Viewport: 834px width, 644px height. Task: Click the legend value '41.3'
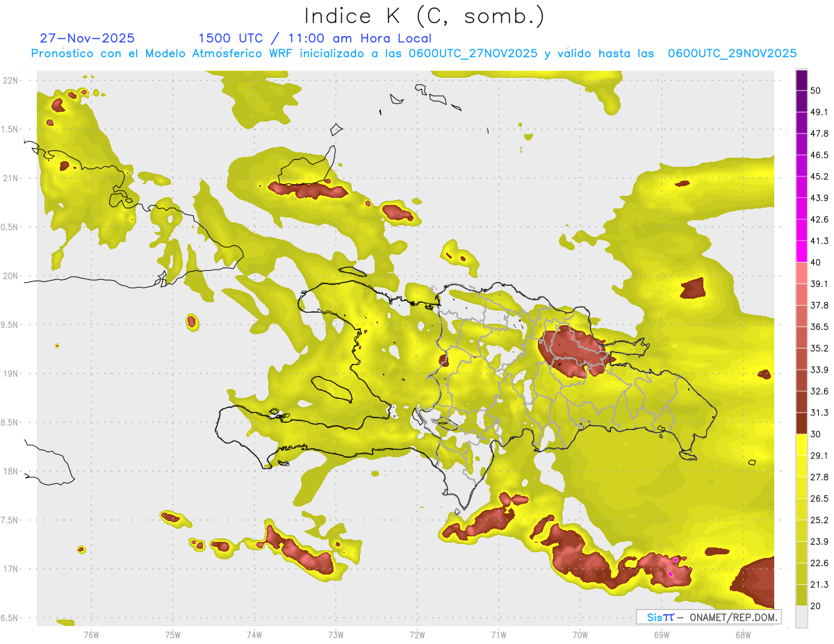(819, 241)
